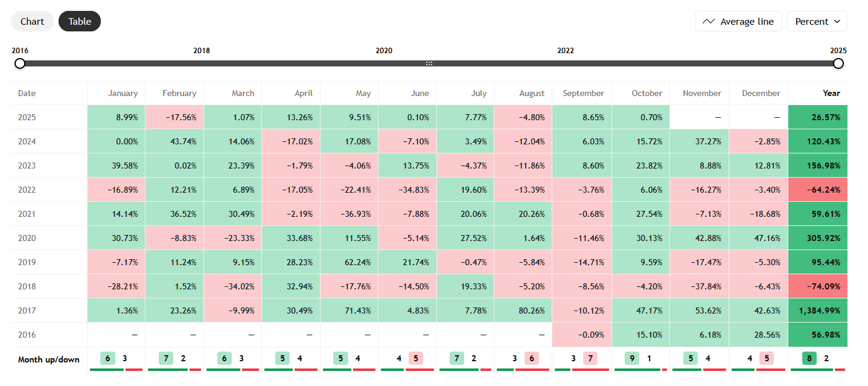Open the Percent dropdown
The image size is (868, 386).
tap(817, 21)
